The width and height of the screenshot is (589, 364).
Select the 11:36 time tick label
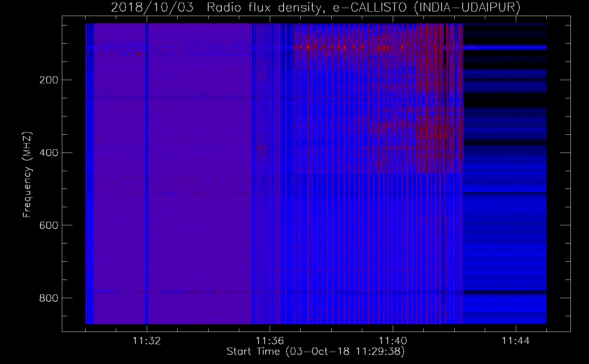pyautogui.click(x=270, y=341)
